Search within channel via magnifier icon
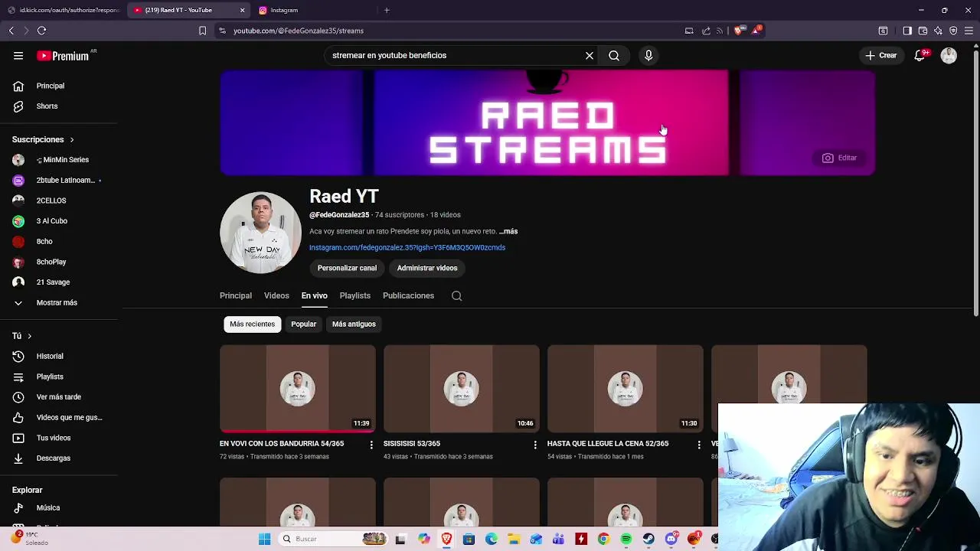980x551 pixels. click(x=457, y=296)
